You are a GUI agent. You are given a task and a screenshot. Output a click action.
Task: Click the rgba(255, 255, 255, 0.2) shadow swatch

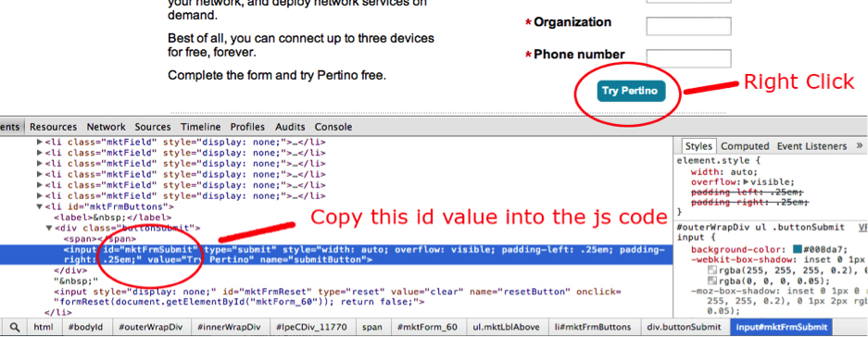713,270
